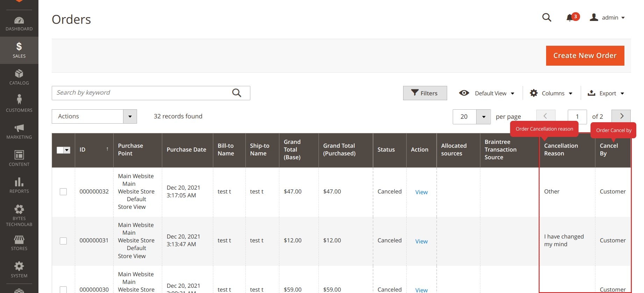This screenshot has height=293, width=644.
Task: View order 000000031
Action: coord(421,241)
